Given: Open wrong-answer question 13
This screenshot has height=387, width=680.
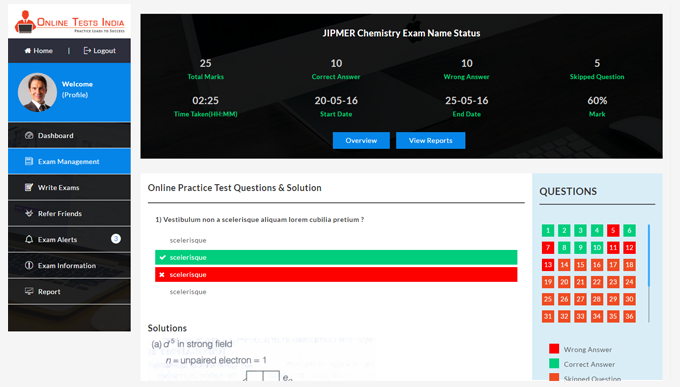Looking at the screenshot, I should click(x=548, y=265).
